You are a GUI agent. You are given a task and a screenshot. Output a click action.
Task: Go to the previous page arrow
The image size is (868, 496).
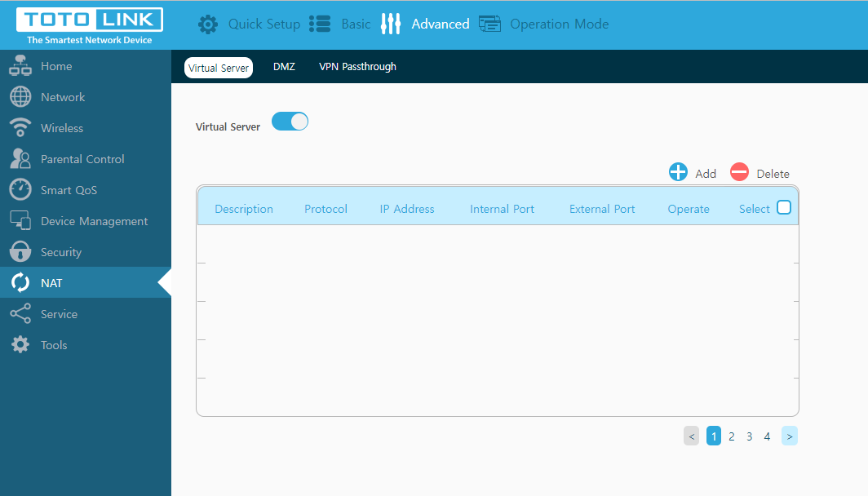coord(692,436)
